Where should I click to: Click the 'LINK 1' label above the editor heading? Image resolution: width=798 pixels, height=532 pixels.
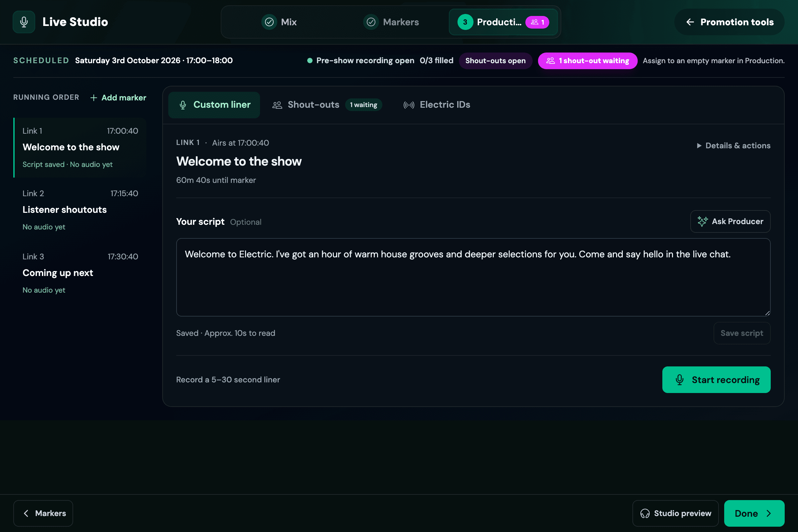(188, 143)
